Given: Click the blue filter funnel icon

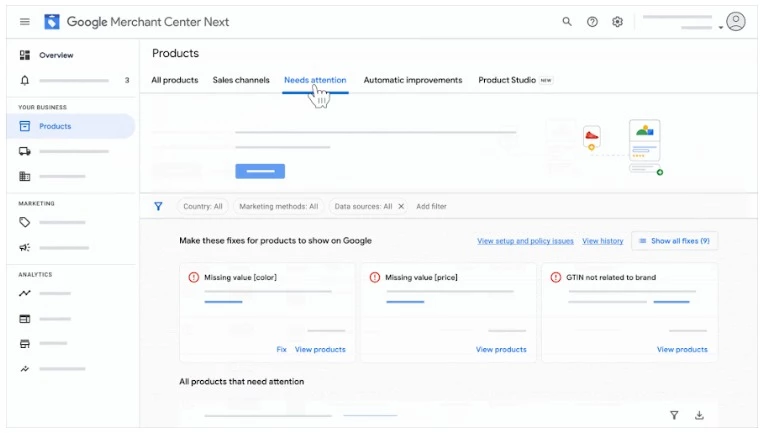Looking at the screenshot, I should (x=158, y=206).
